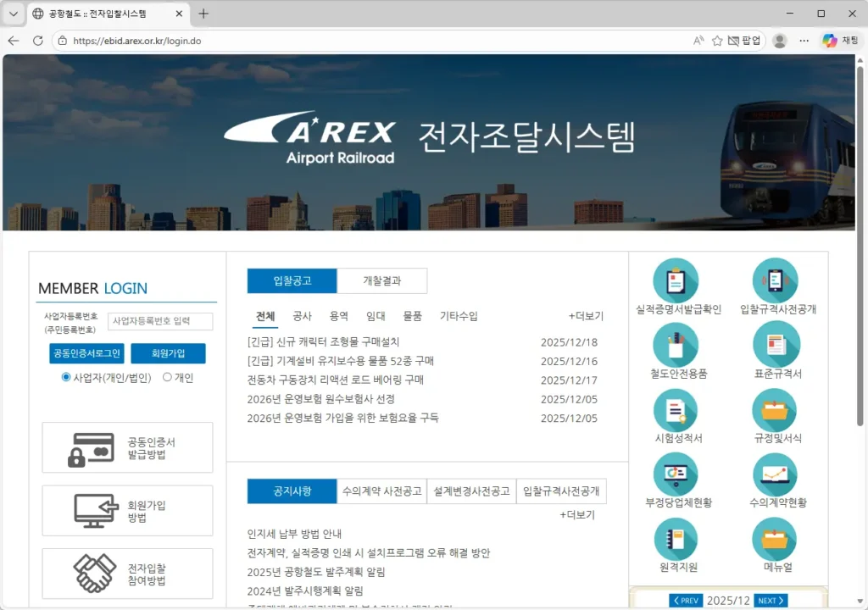Switch to the 공사 category tab
This screenshot has width=868, height=610.
pyautogui.click(x=303, y=315)
